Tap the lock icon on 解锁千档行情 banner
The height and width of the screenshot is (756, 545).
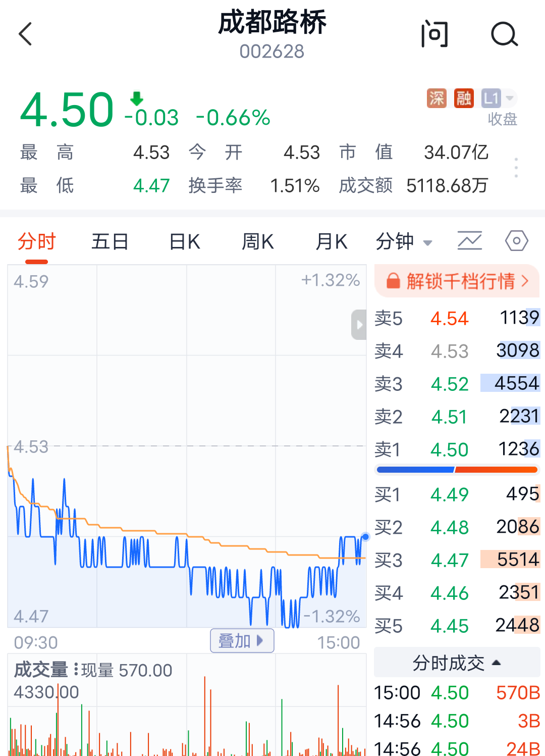point(393,282)
